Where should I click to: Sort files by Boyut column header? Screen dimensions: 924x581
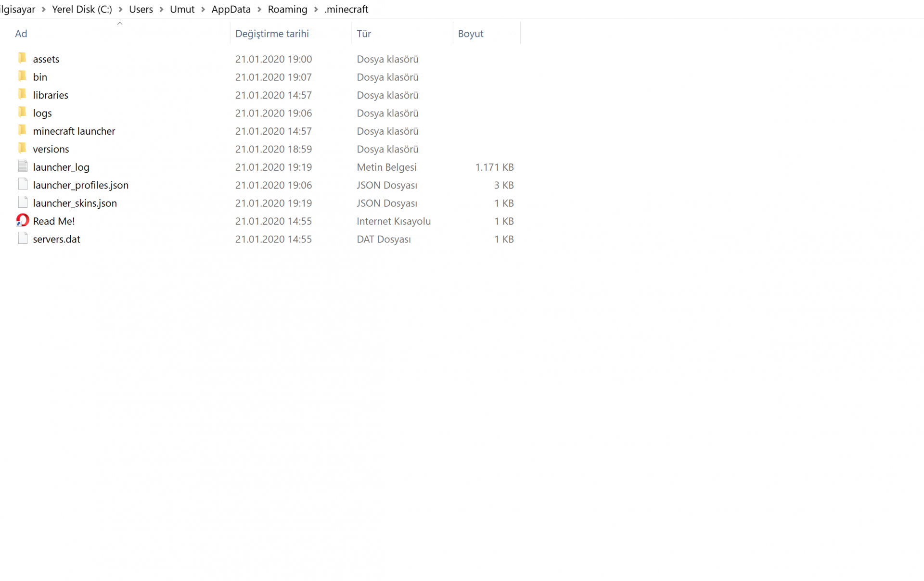click(471, 34)
